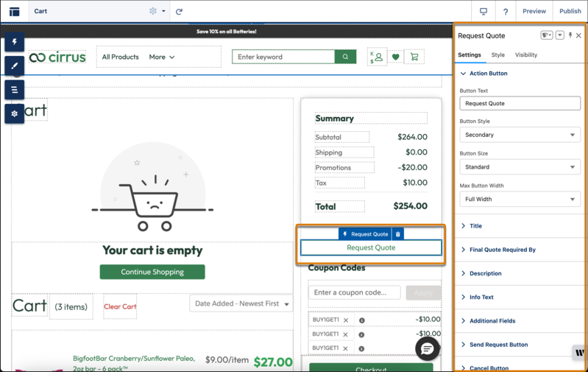Open the property panel component icon menu
Viewport: 588px width, 372px height.
[546, 35]
